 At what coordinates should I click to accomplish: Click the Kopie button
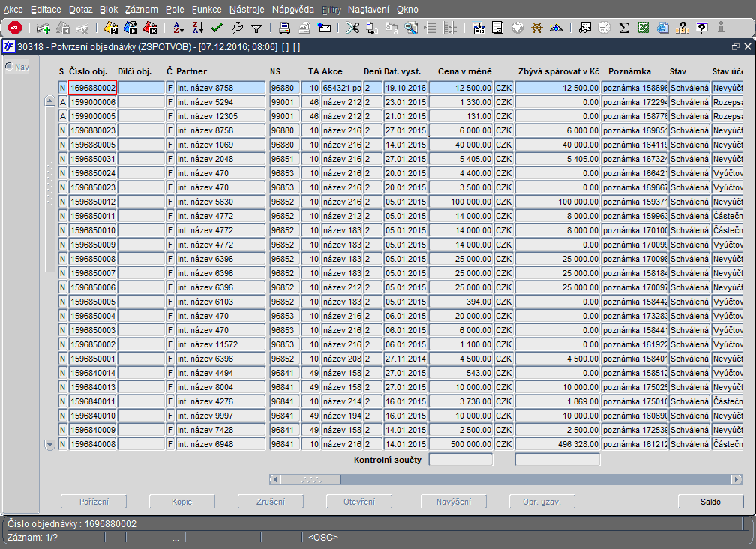(181, 502)
